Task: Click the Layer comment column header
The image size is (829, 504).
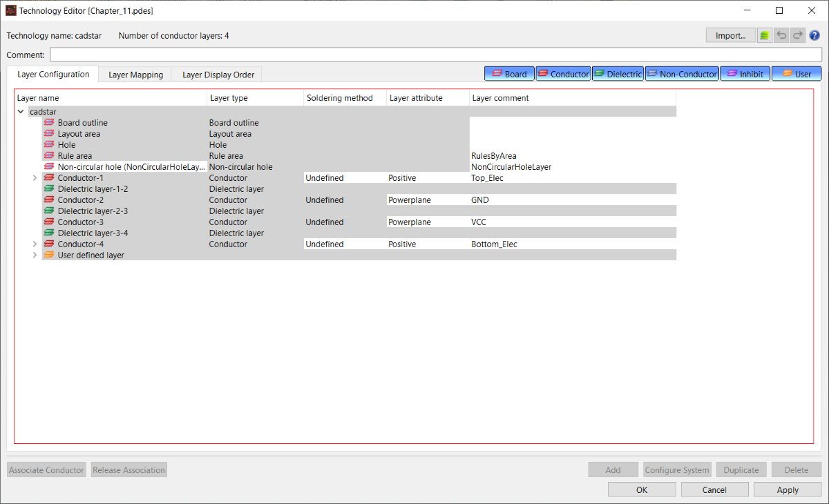Action: click(x=573, y=98)
